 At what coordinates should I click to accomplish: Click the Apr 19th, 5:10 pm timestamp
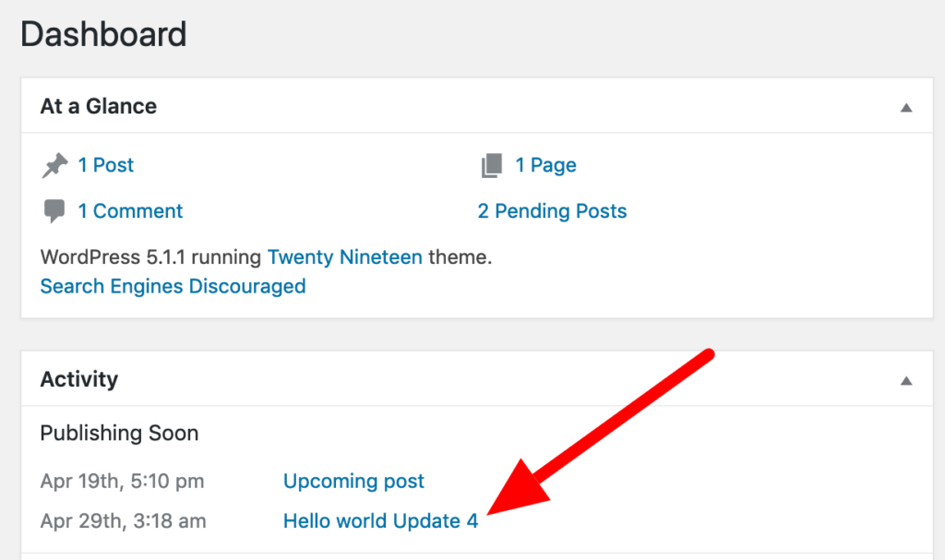pyautogui.click(x=122, y=481)
